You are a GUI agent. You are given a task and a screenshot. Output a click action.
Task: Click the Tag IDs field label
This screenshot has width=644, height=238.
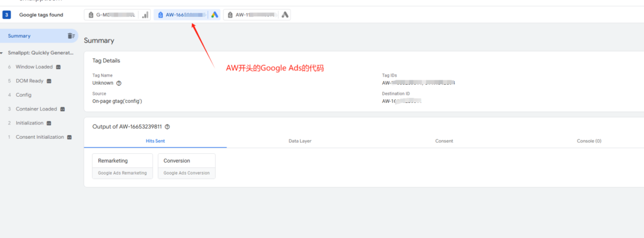[x=389, y=75]
